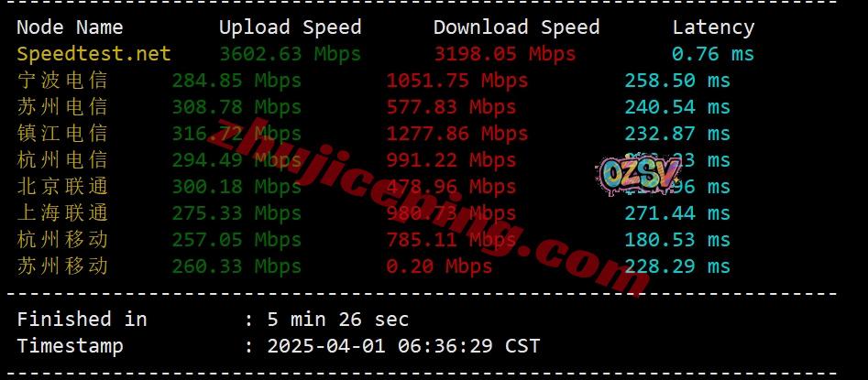Click the 杭州移动 node label
The height and width of the screenshot is (380, 868).
[x=62, y=240]
